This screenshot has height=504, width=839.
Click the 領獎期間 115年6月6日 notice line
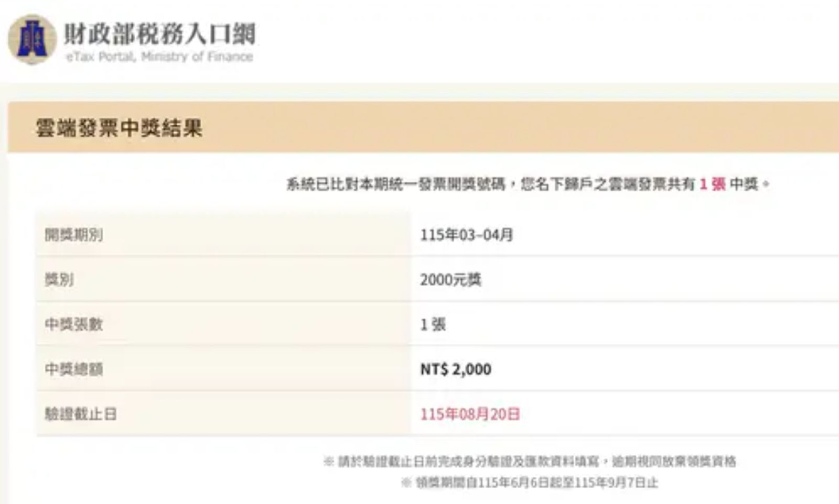(530, 483)
